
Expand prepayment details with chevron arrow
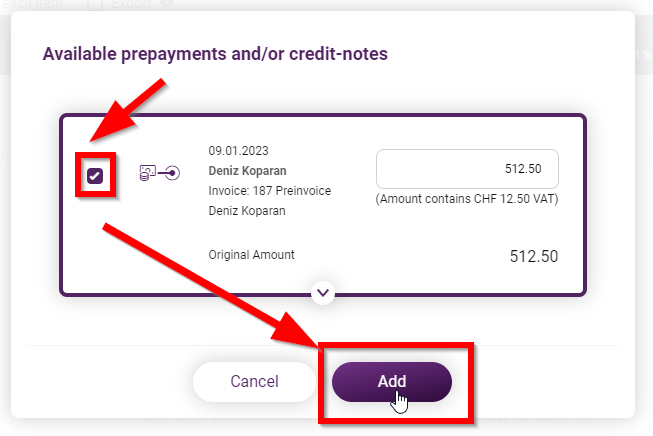click(x=323, y=293)
